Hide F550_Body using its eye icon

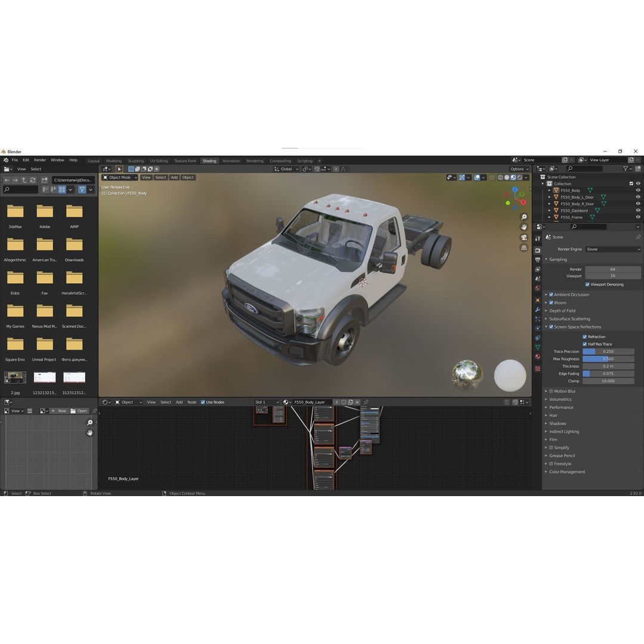click(x=638, y=190)
